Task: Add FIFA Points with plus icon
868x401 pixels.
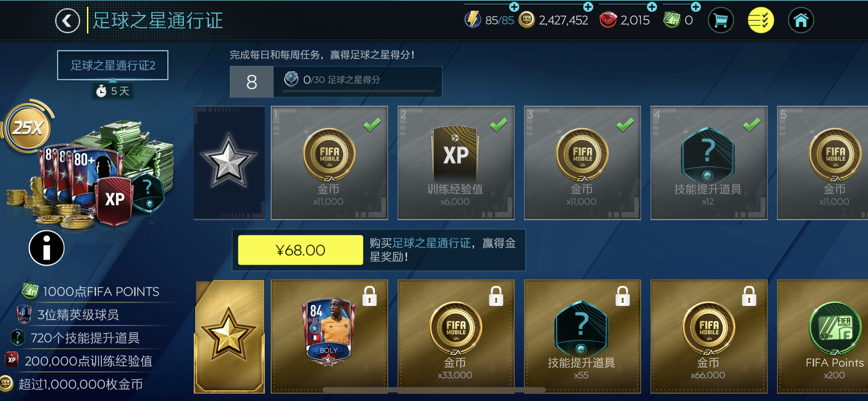Action: click(696, 6)
